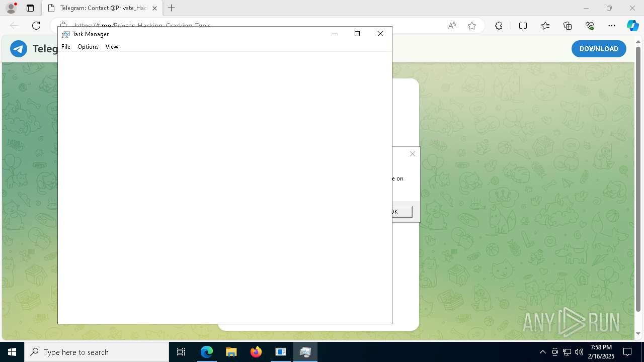This screenshot has height=362, width=644.
Task: Open Browser essentials heart icon
Action: [590, 26]
